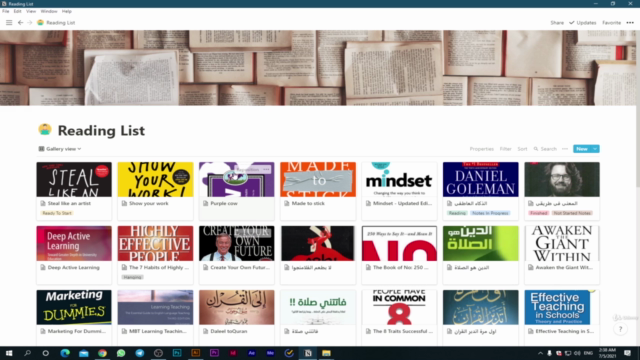Open Illustrator from taskbar

click(196, 353)
